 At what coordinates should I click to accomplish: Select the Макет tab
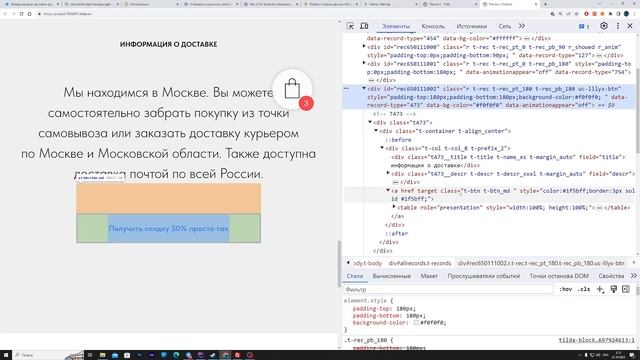pos(429,276)
